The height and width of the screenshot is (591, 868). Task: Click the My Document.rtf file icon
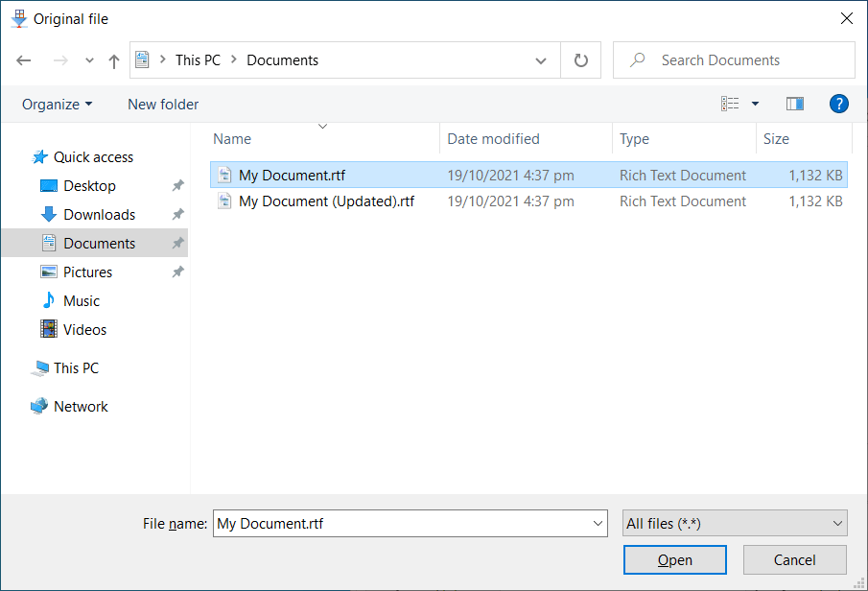(x=224, y=175)
